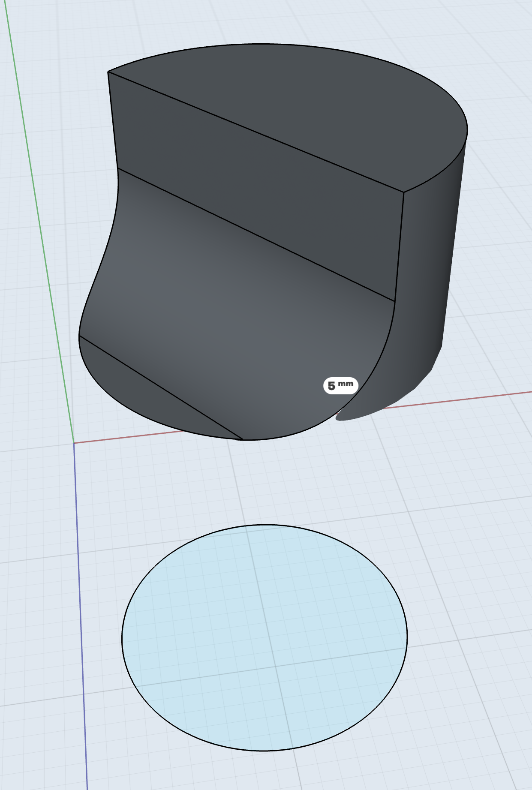Click the origin where the axes meet
This screenshot has width=532, height=790.
pyautogui.click(x=74, y=443)
